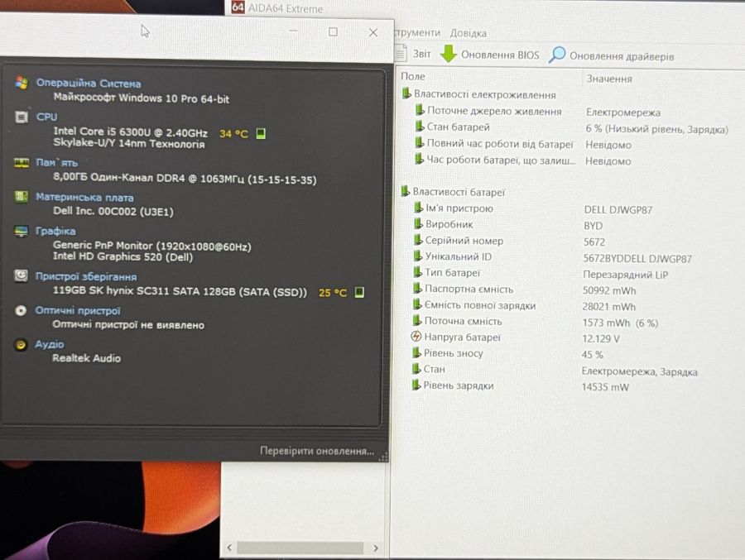Open the Операційна Система section
745x560 pixels.
pos(89,84)
